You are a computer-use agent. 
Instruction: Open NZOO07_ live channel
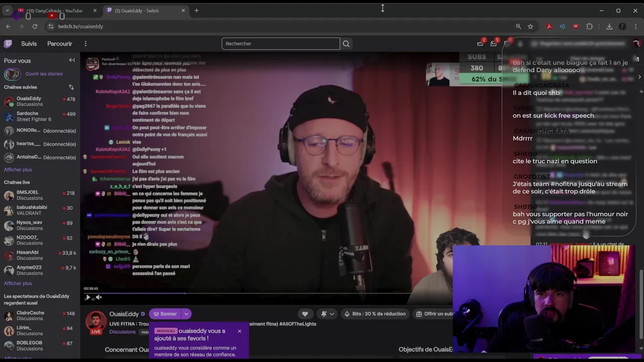(40, 240)
